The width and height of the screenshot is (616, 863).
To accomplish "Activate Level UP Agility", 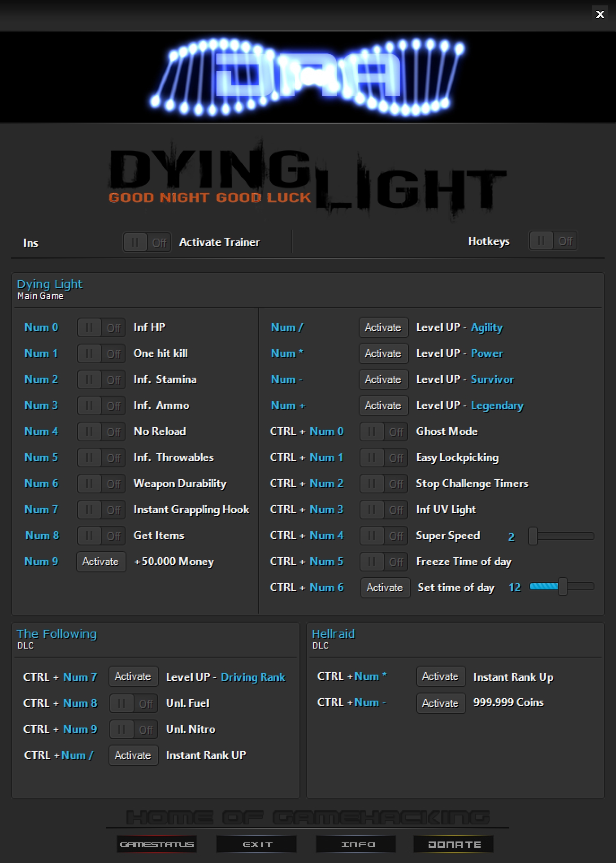I will pyautogui.click(x=383, y=327).
